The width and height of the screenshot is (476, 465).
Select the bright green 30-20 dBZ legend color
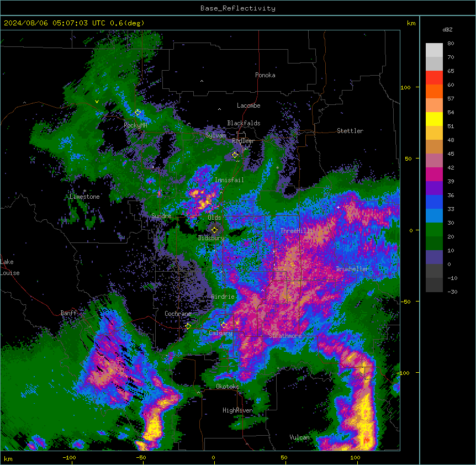(434, 230)
